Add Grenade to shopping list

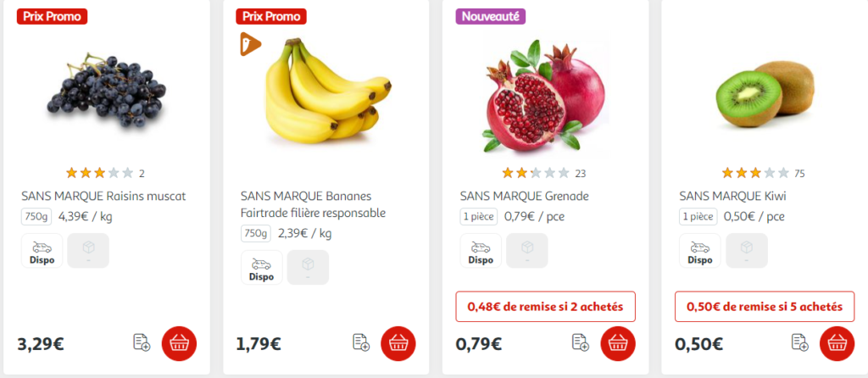[581, 342]
